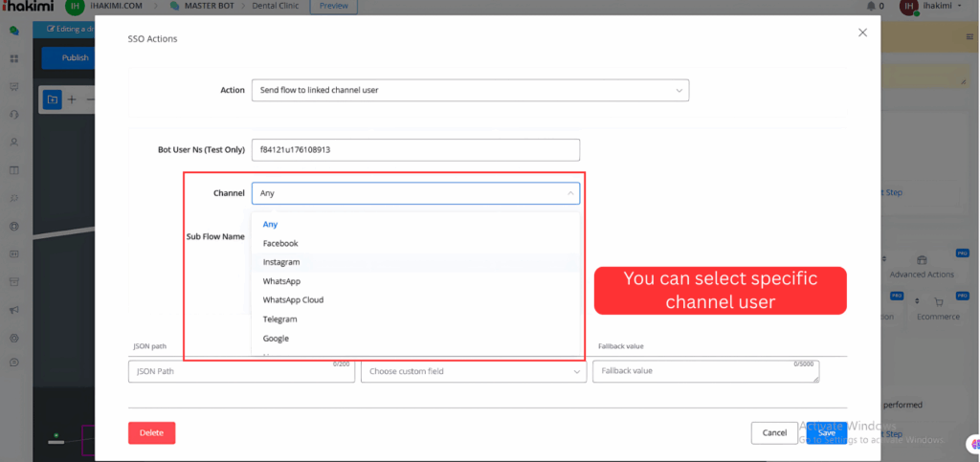Screen dimensions: 980x462
Task: Click the red Delete button
Action: pos(151,433)
